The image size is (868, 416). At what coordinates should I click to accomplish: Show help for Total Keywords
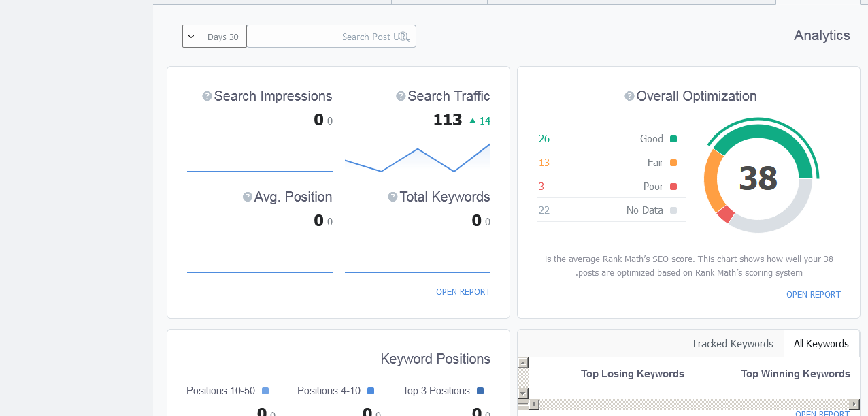[393, 197]
